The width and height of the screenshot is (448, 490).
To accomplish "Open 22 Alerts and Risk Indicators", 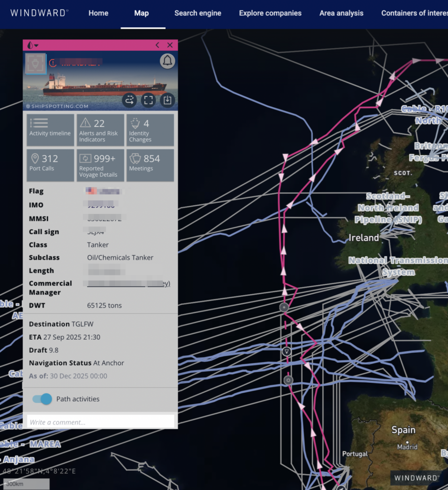I will point(101,130).
